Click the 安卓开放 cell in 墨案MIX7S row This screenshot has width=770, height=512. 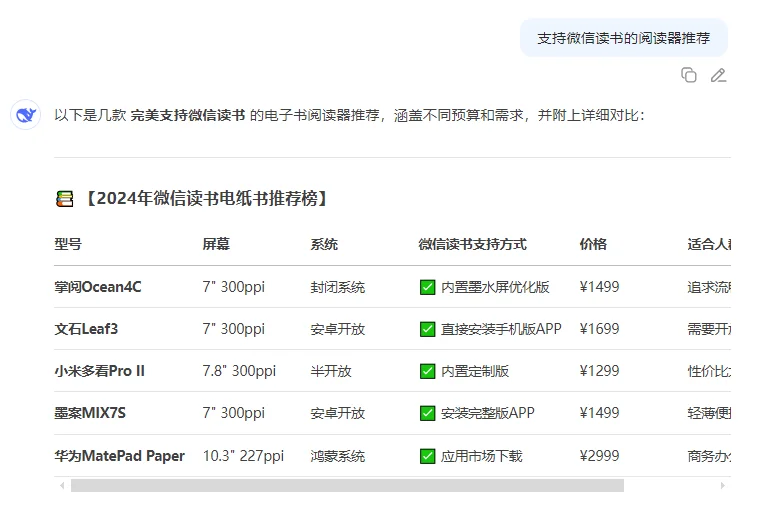coord(337,413)
